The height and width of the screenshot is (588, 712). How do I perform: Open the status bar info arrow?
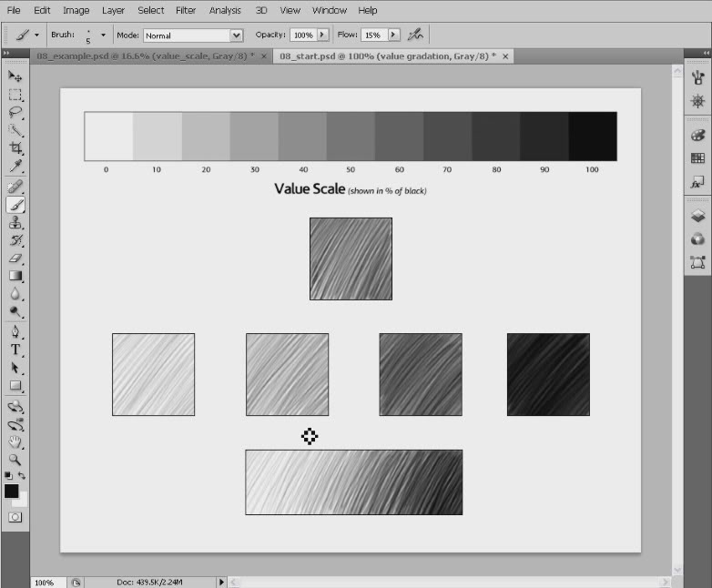[221, 582]
